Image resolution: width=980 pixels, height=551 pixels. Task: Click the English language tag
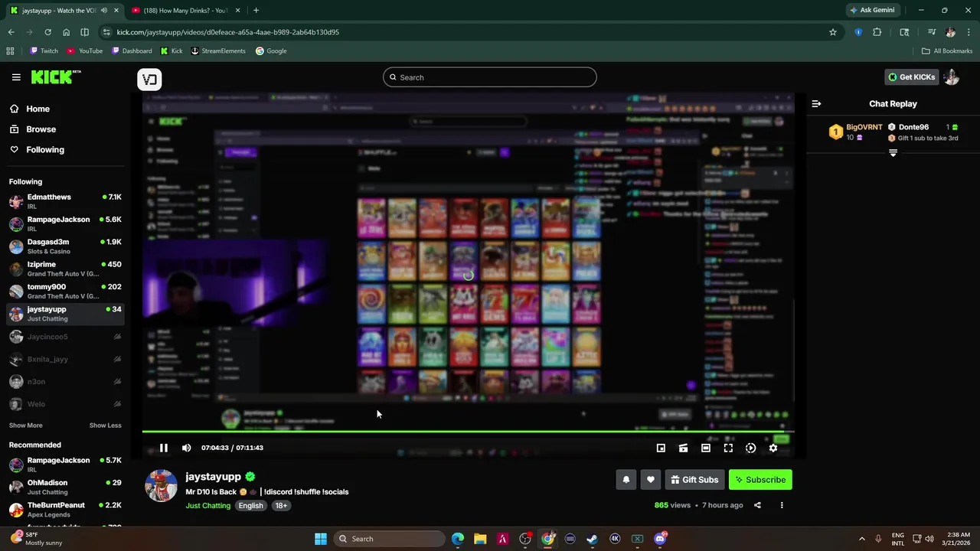pyautogui.click(x=250, y=506)
